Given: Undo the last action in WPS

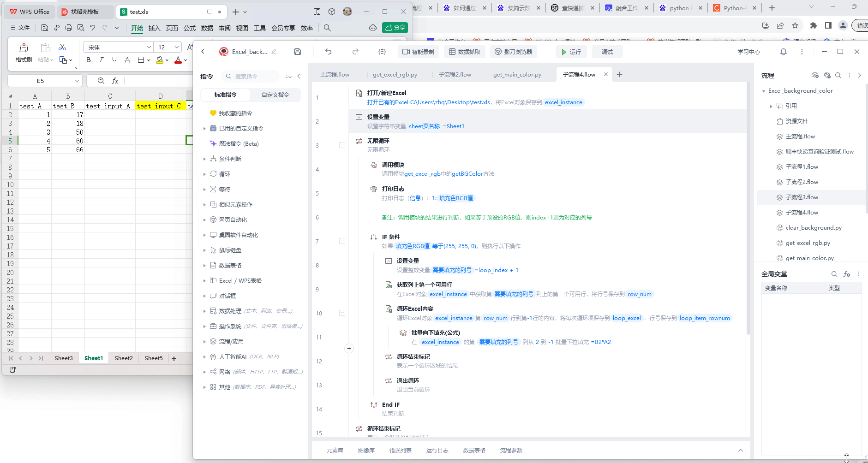Looking at the screenshot, I should click(93, 28).
